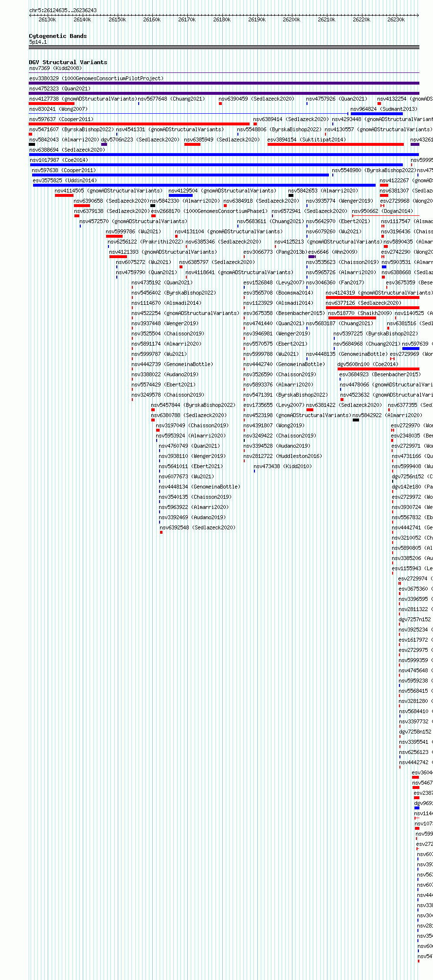Click the nsv4448134 (GenomeinaBottle) label
Screen dimensions: 433x980
pyautogui.click(x=199, y=487)
